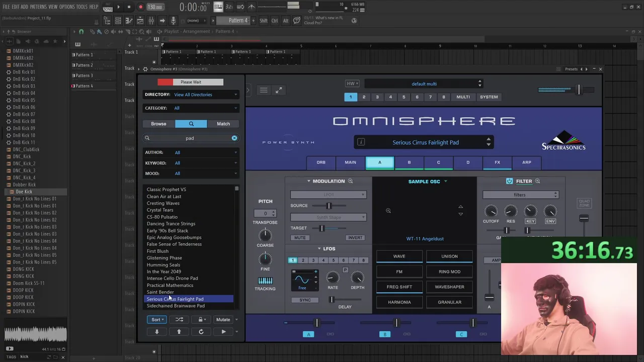Click the play button in FL transport
The height and width of the screenshot is (362, 644).
(x=118, y=7)
